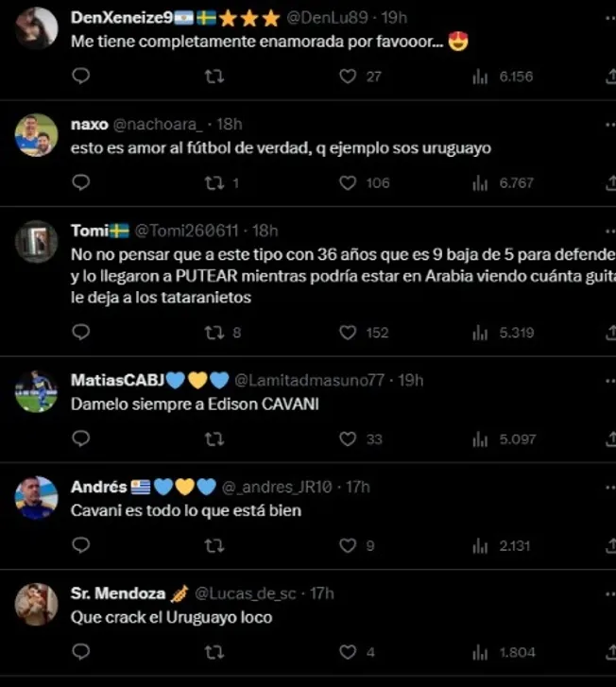Viewport: 616px width, 687px height.
Task: Share Andrés's tweet via share icon
Action: pos(610,545)
